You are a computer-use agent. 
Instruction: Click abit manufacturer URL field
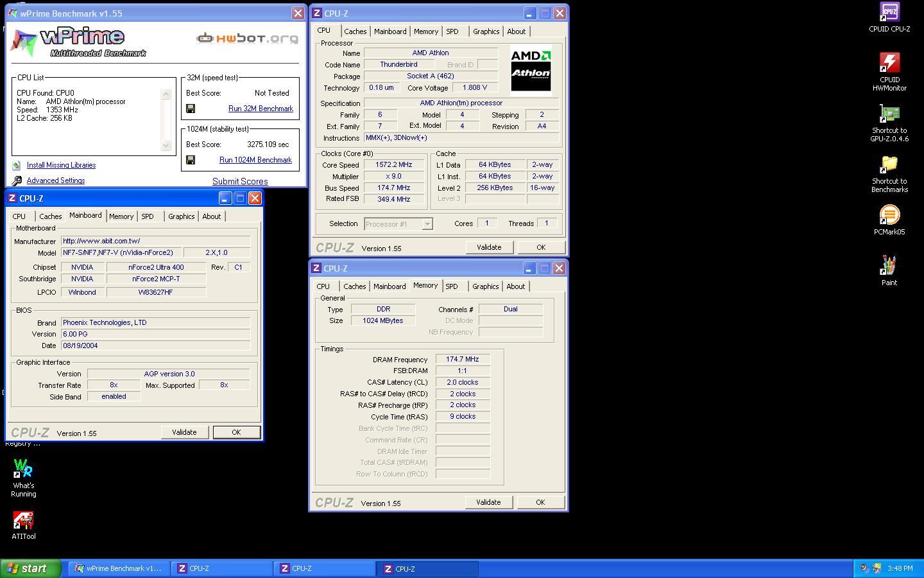155,241
